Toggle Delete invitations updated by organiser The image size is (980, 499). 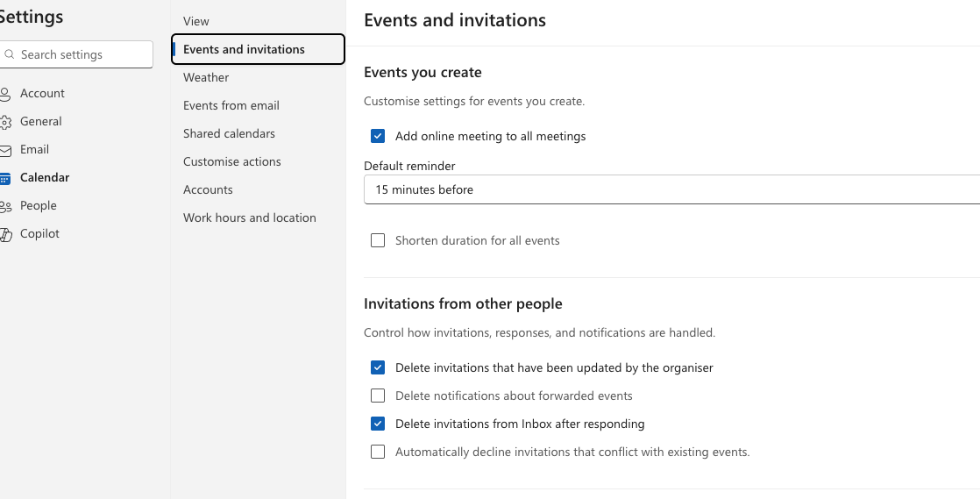(x=378, y=367)
